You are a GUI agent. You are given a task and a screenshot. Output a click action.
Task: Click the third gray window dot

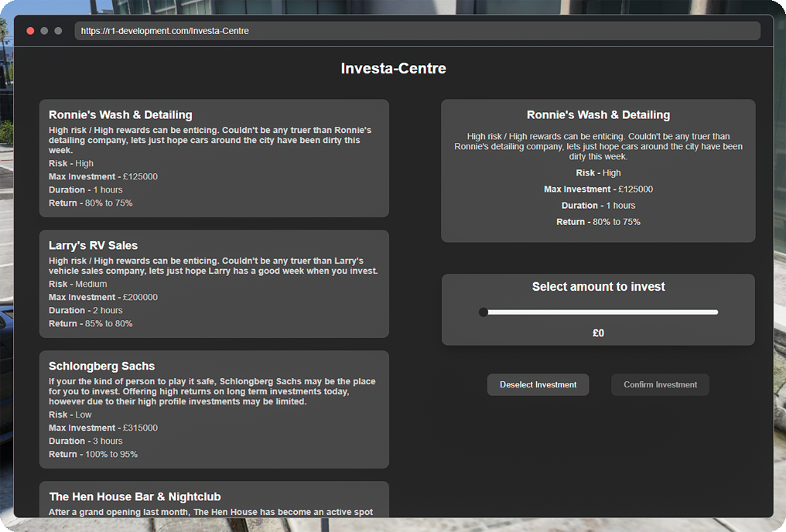(x=58, y=31)
